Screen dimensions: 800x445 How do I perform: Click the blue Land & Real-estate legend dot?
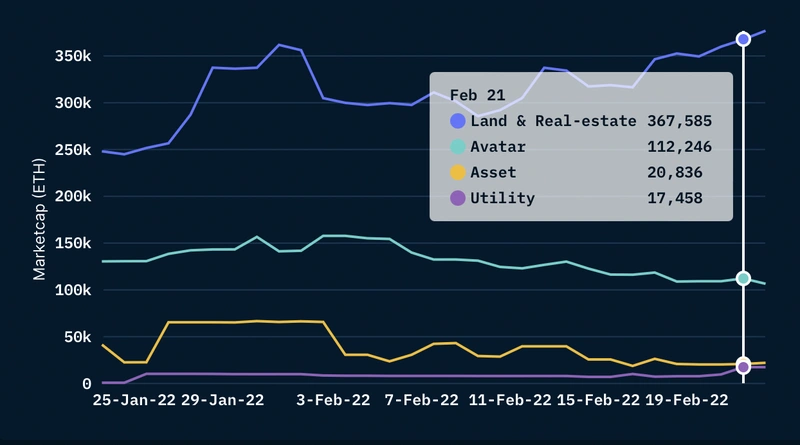coord(459,121)
